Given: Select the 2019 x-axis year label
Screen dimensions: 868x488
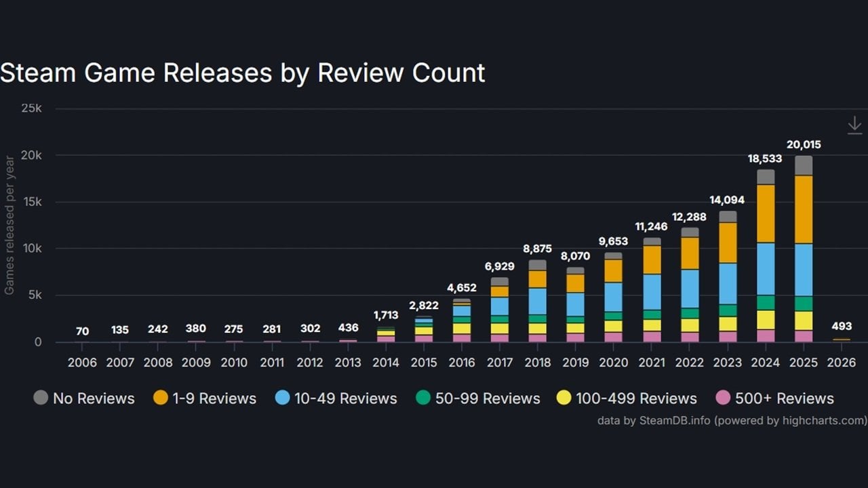Looking at the screenshot, I should point(576,363).
